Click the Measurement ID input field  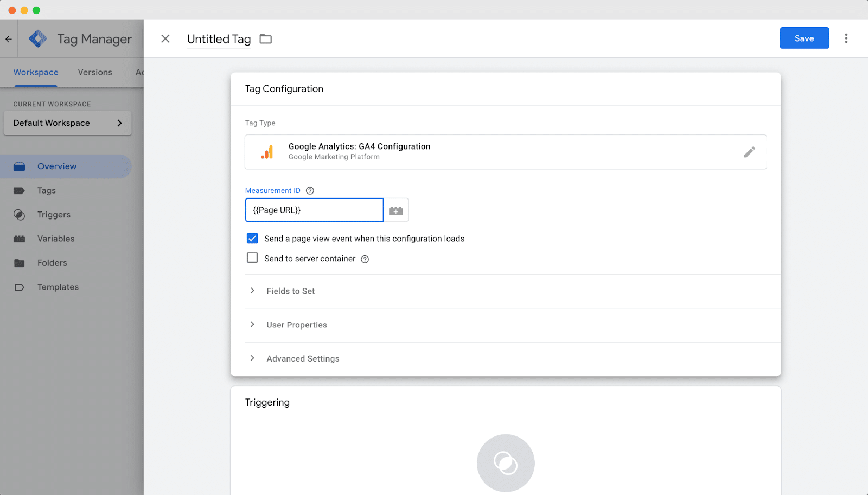pos(314,210)
